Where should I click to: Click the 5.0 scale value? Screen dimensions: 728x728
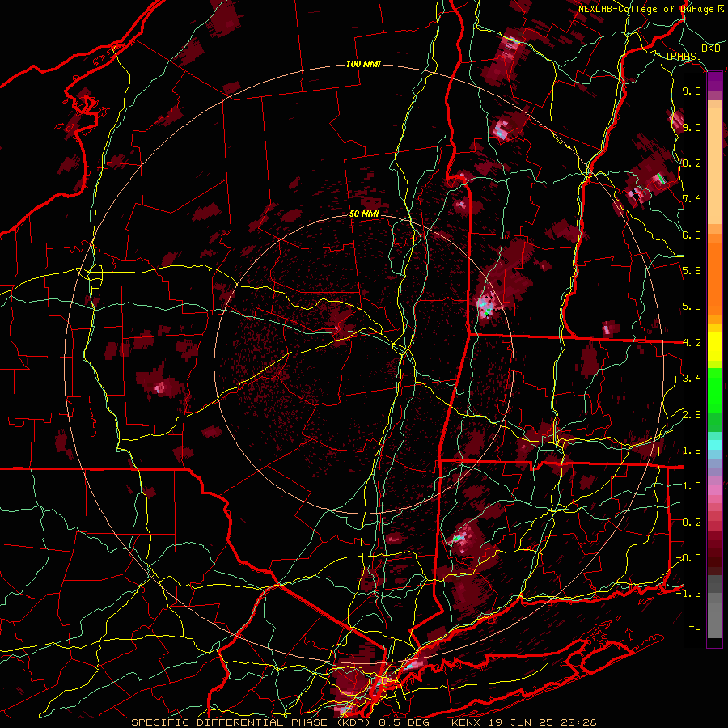tap(692, 307)
